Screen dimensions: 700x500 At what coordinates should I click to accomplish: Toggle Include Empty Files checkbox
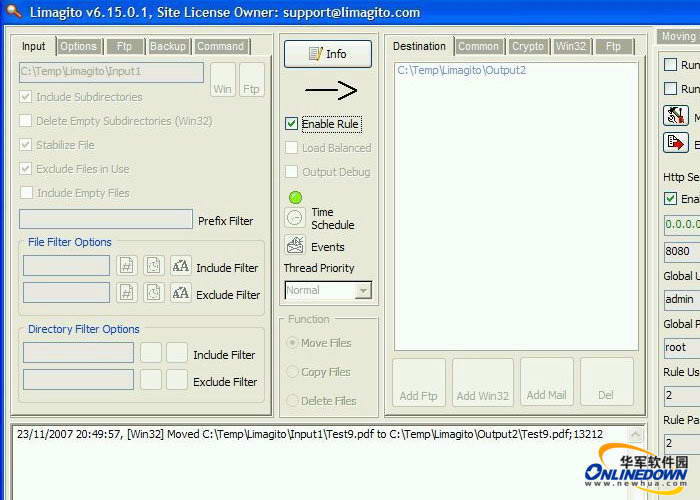click(26, 193)
